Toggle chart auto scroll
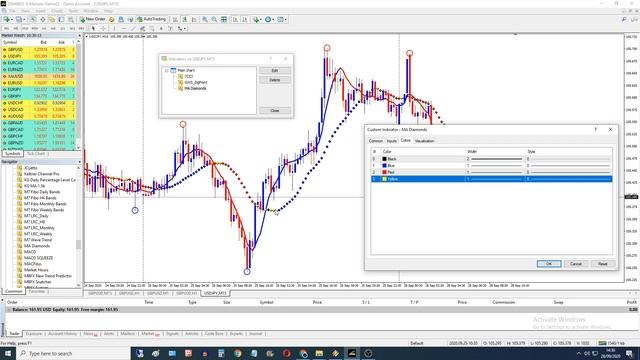The height and width of the screenshot is (360, 640). click(236, 19)
